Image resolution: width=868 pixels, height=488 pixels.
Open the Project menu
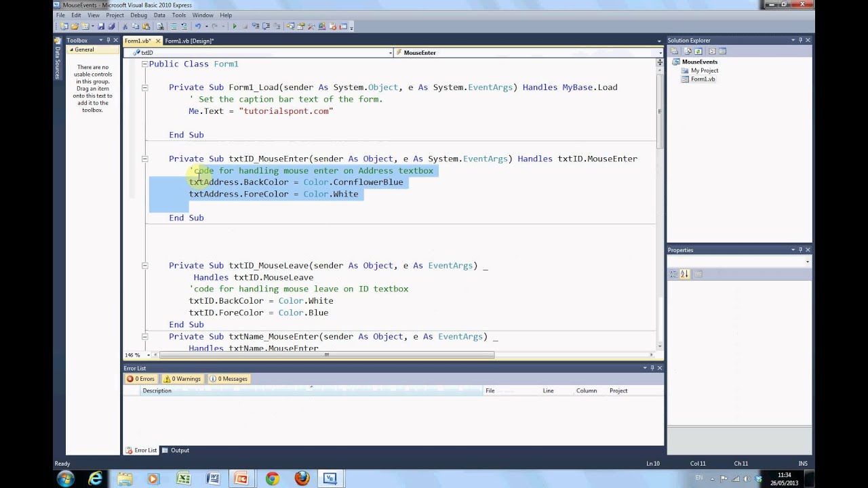click(115, 15)
